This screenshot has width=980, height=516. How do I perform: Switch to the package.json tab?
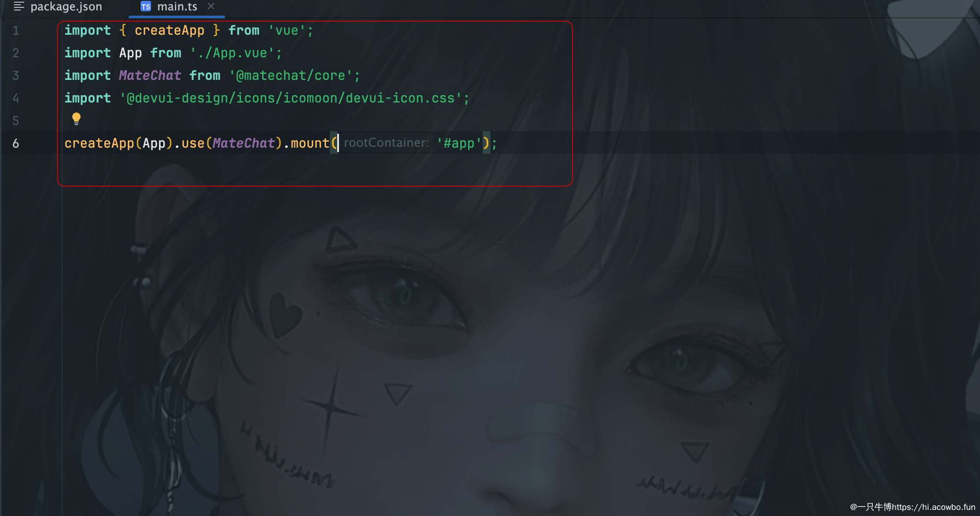click(x=58, y=7)
